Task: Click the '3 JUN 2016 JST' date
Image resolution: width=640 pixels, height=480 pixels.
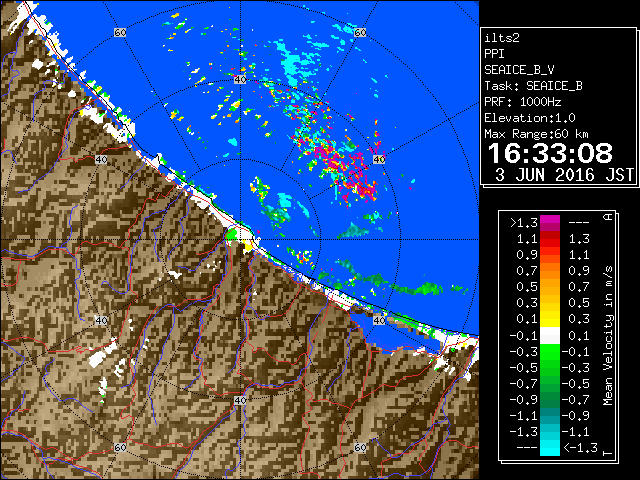Action: [x=564, y=175]
